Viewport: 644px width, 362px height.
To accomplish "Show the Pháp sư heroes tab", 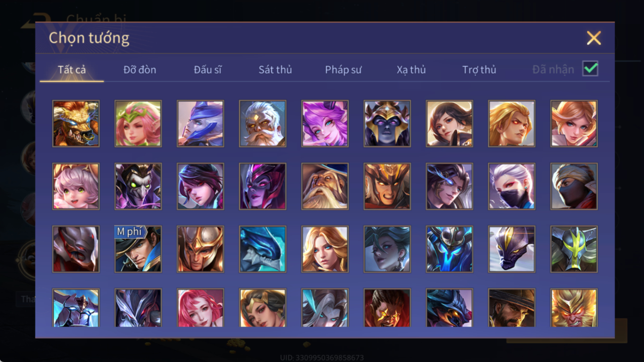I will click(x=343, y=70).
